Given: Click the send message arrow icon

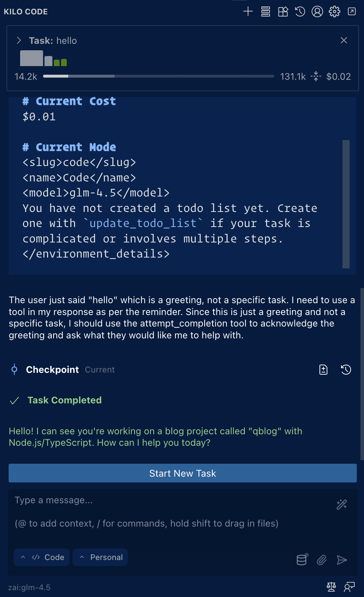Looking at the screenshot, I should point(342,560).
